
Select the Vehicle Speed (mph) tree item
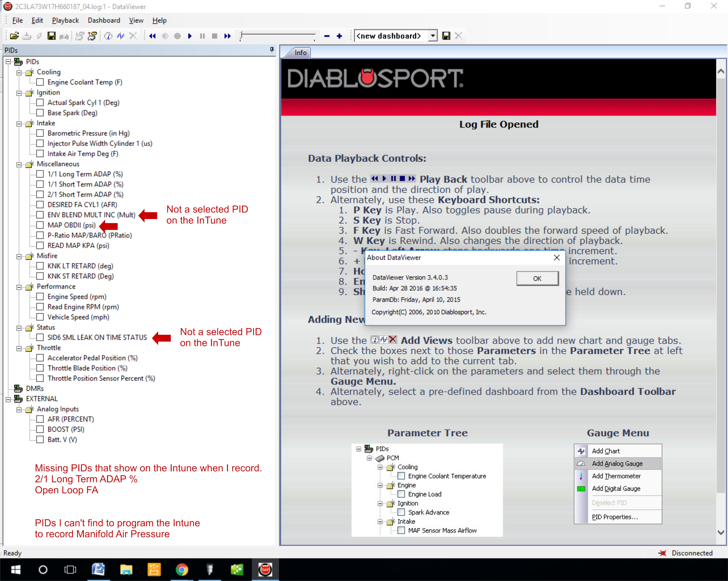click(78, 317)
